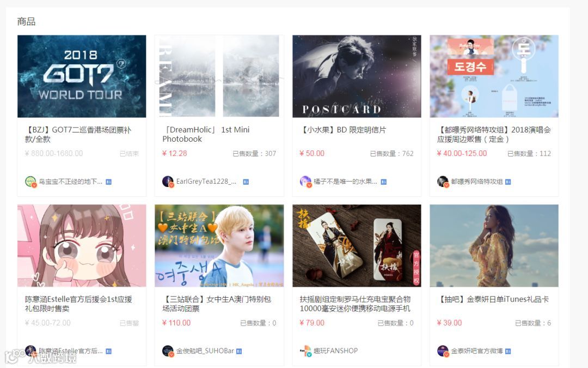This screenshot has width=588, height=368.
Task: Click seller avatar of 橘子不是唯一的水果
Action: click(x=305, y=182)
